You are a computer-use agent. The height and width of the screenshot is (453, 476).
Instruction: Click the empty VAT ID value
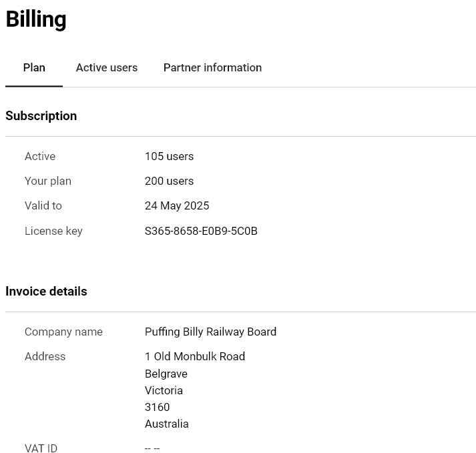coord(152,448)
